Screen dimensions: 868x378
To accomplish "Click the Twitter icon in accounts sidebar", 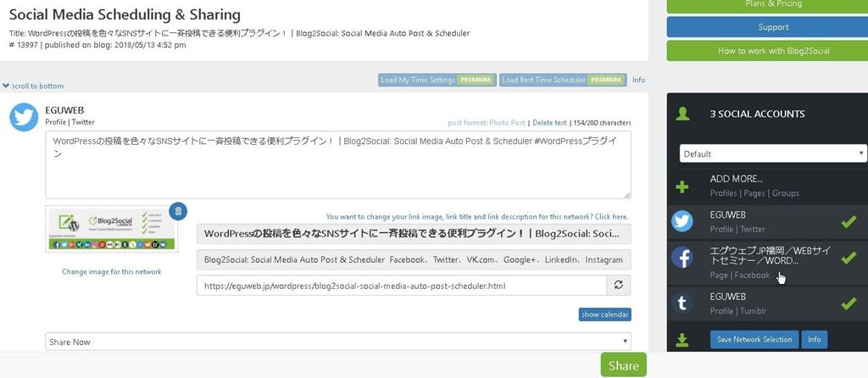I will [682, 221].
